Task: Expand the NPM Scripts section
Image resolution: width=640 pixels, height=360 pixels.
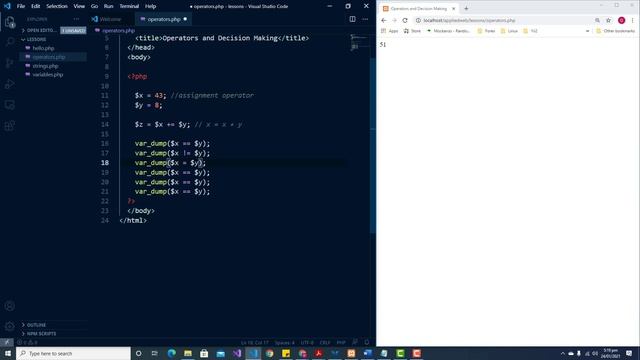Action: coord(53,333)
